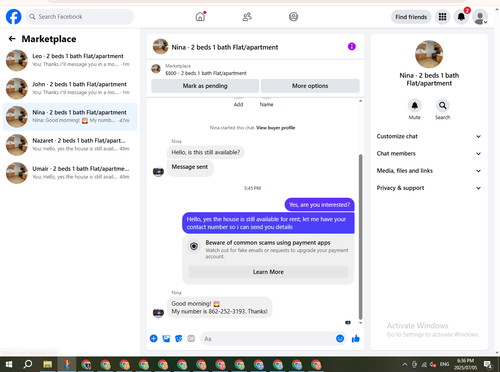Image resolution: width=500 pixels, height=372 pixels.
Task: Attach a photo with image icon
Action: tap(166, 339)
